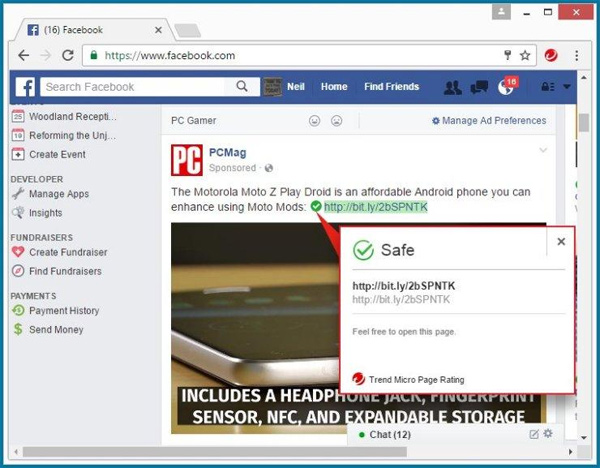Open the friend requests icon

click(452, 88)
